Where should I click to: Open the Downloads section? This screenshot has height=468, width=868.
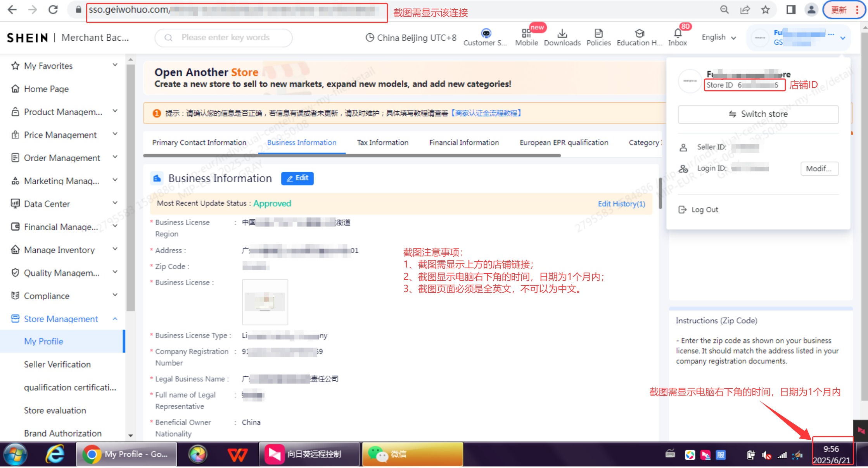tap(562, 37)
